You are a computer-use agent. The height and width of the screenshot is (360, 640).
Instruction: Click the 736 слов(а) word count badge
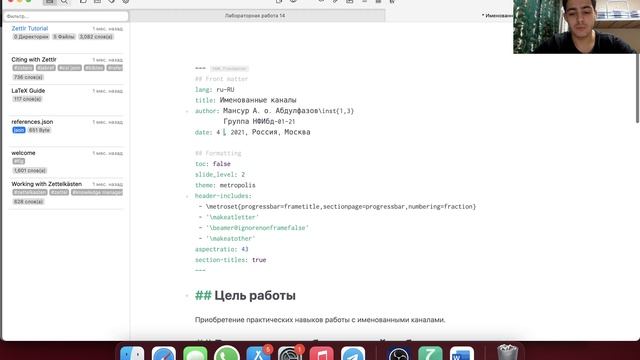point(28,77)
